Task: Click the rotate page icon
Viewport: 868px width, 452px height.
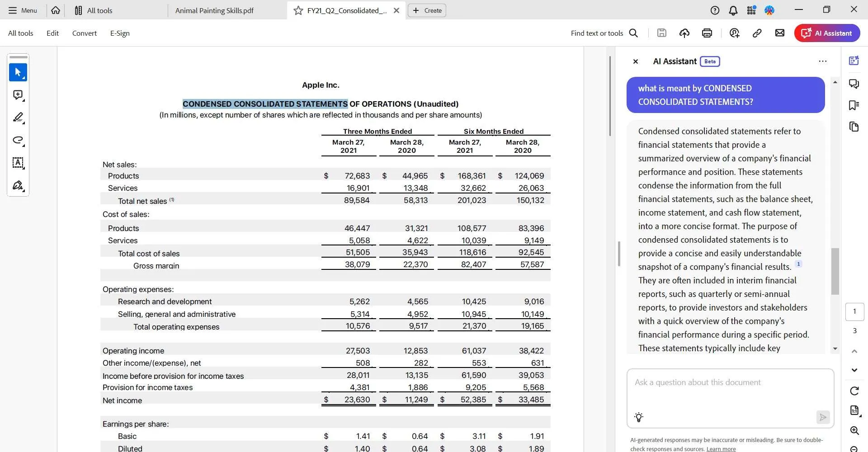Action: point(854,391)
